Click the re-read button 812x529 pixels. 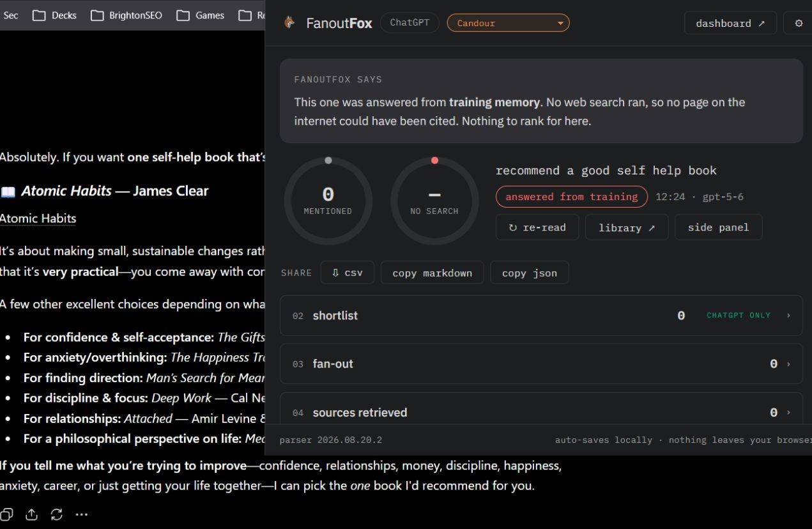537,227
